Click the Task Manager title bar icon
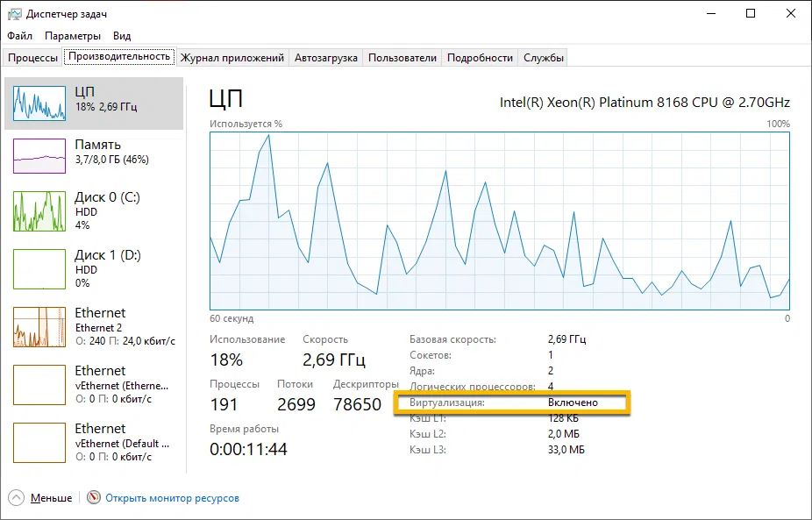Image resolution: width=812 pixels, height=520 pixels. coord(14,13)
